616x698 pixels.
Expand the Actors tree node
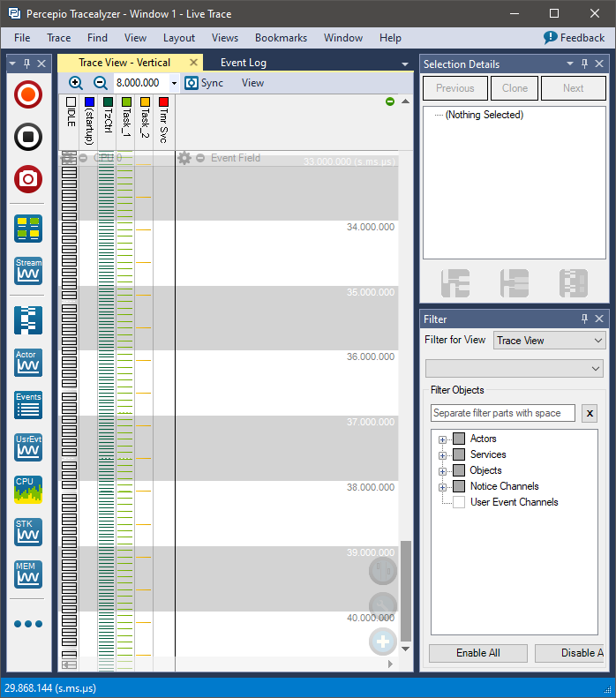[442, 439]
